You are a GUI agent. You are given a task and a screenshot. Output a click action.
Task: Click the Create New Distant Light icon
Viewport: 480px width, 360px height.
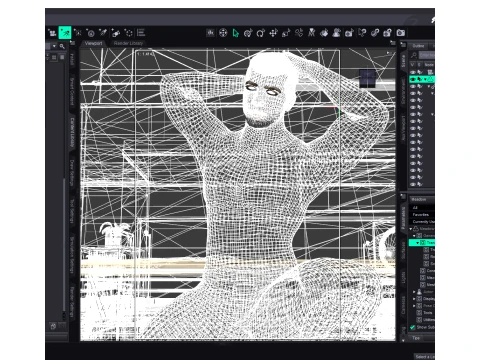coord(78,33)
